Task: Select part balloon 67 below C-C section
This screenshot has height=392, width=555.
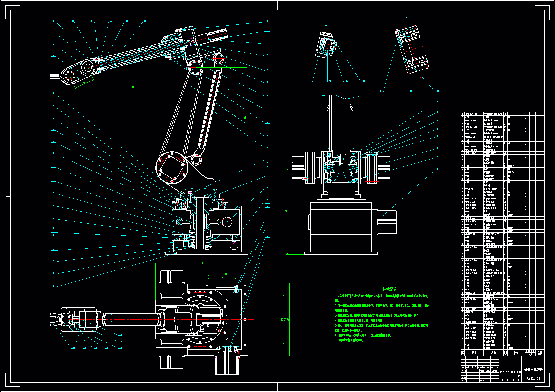Action: pyautogui.click(x=438, y=91)
